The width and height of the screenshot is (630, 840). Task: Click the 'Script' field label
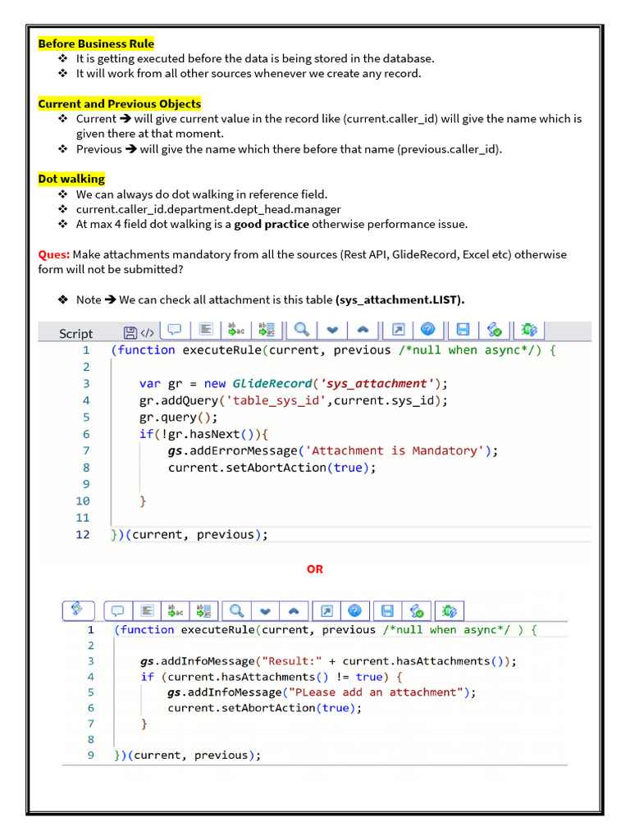pos(75,334)
